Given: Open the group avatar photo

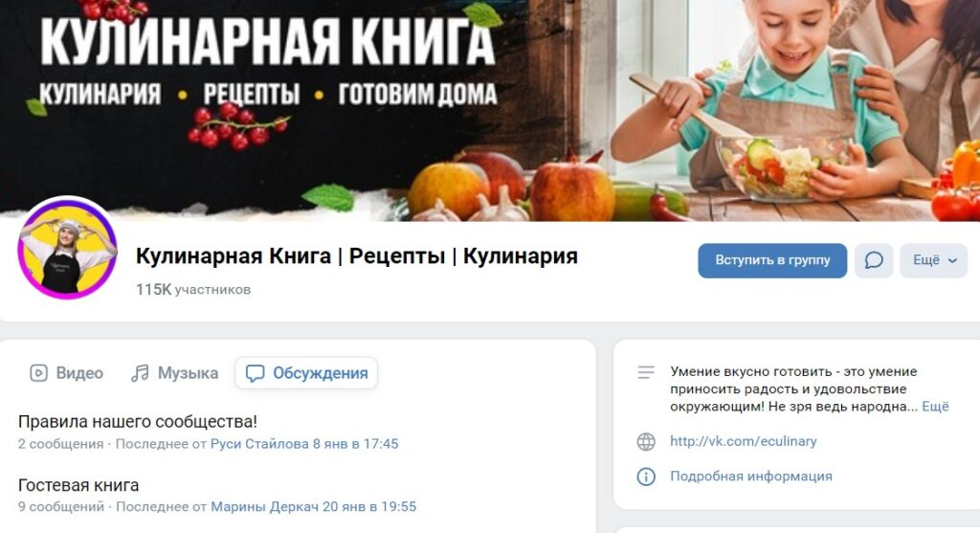Looking at the screenshot, I should point(68,249).
